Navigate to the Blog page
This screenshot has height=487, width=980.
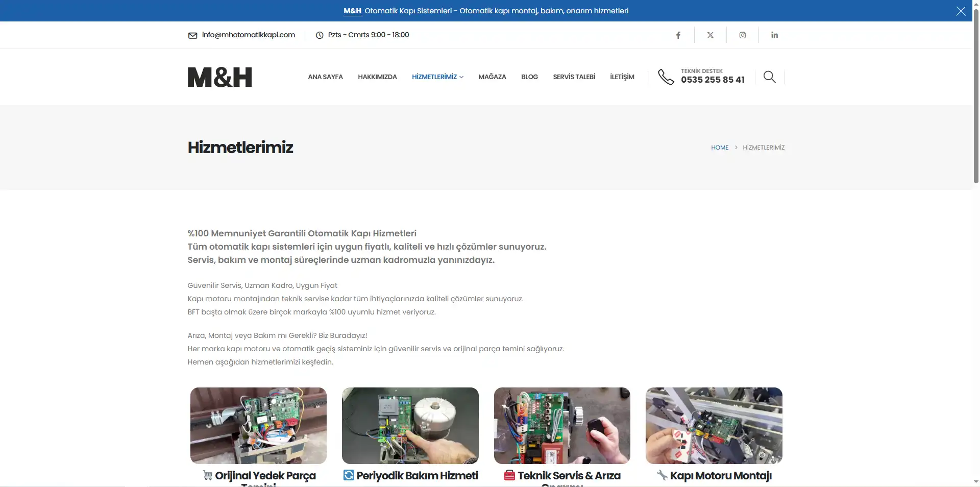(529, 77)
